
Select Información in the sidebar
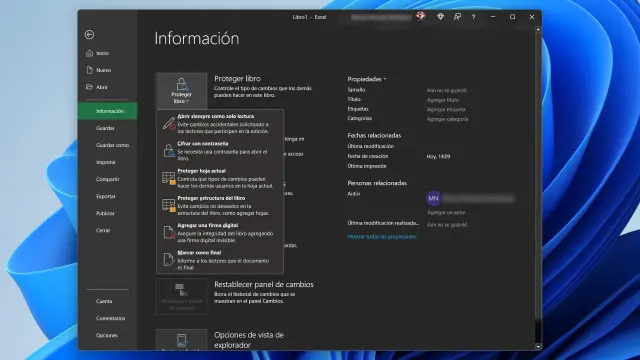tap(107, 111)
